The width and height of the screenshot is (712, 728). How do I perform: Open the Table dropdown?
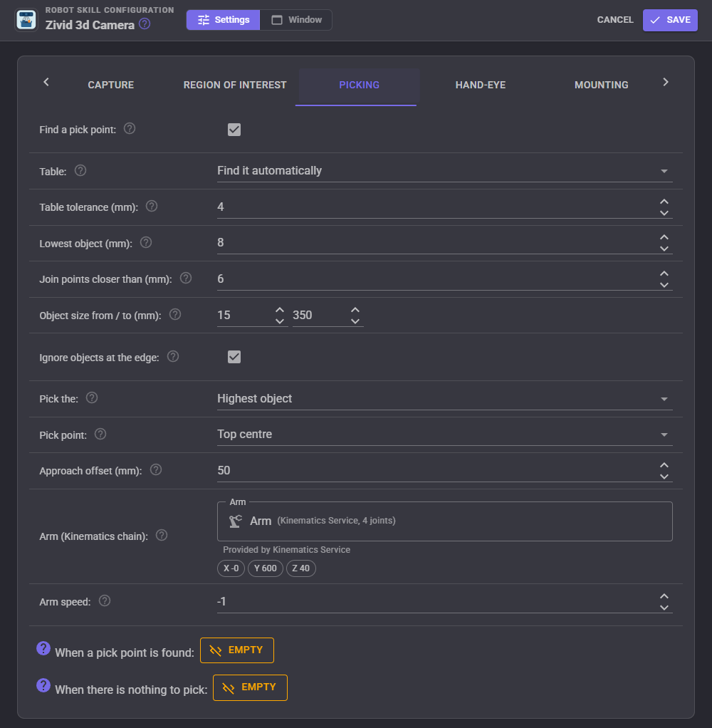click(x=445, y=171)
